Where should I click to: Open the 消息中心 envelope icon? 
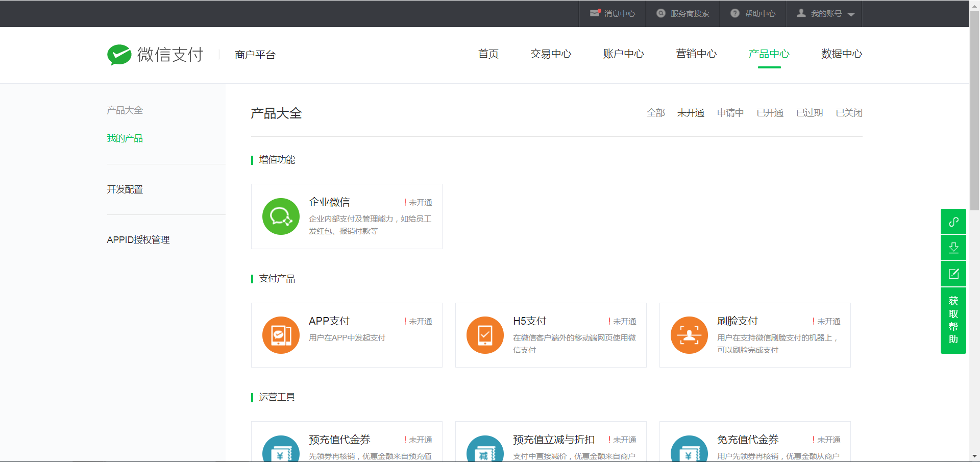595,13
